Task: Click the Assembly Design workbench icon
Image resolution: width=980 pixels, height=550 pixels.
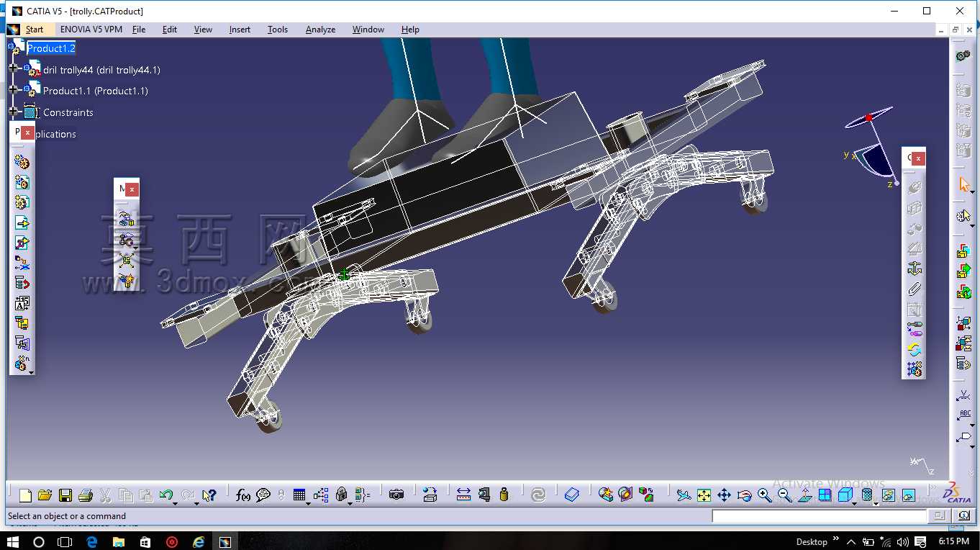Action: (x=963, y=56)
